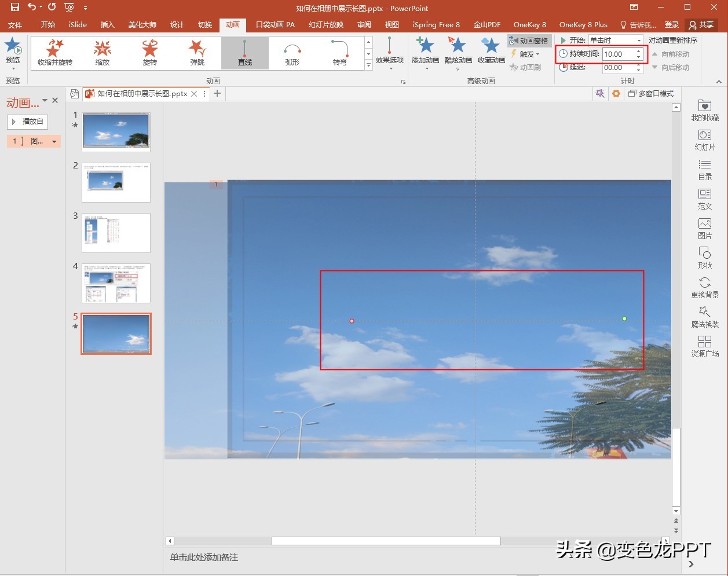Toggle 多窗口模式 multi-window mode
The image size is (728, 576).
(651, 93)
